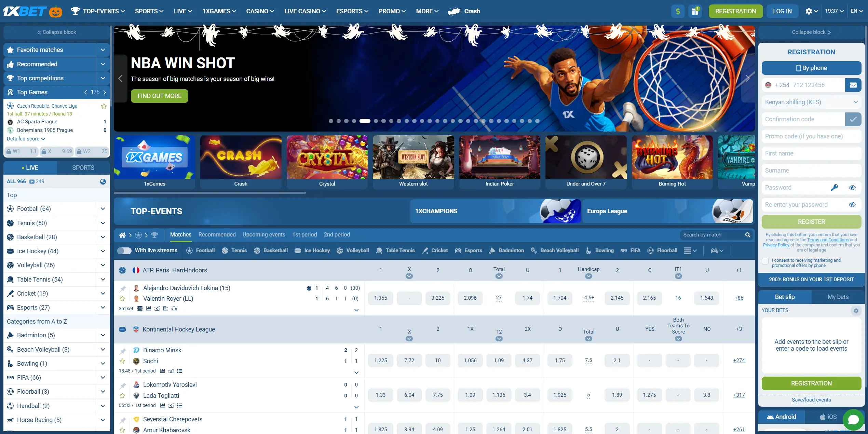Check the marketing consent checkbox in registration
The height and width of the screenshot is (434, 868).
click(765, 261)
